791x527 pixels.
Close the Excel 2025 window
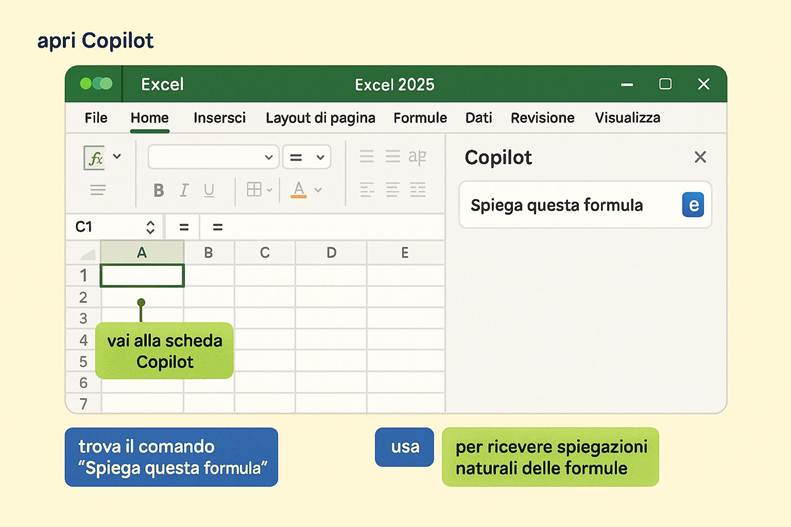(x=704, y=84)
